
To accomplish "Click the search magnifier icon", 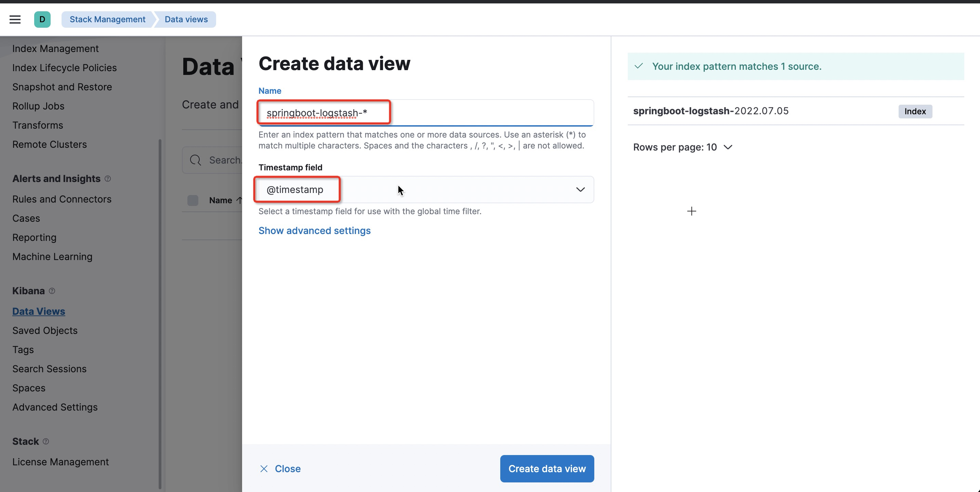I will point(196,160).
